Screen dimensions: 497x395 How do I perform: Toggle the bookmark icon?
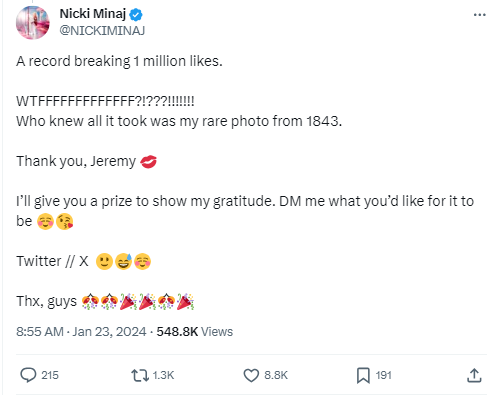(x=363, y=375)
